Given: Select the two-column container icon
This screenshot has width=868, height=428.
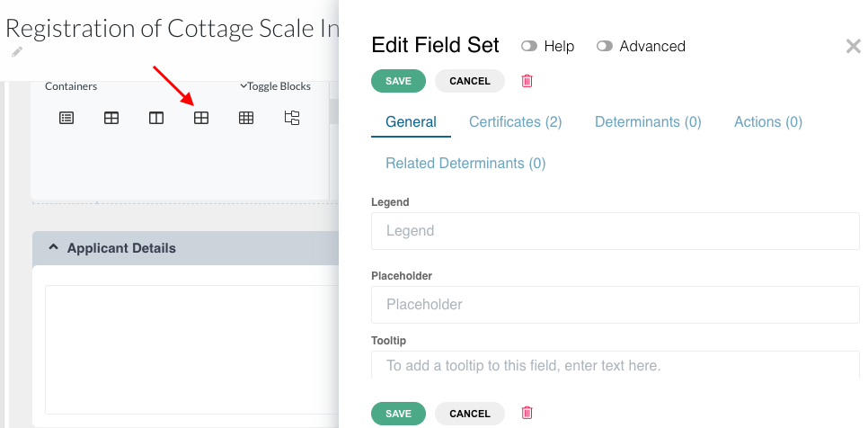Looking at the screenshot, I should click(x=156, y=118).
